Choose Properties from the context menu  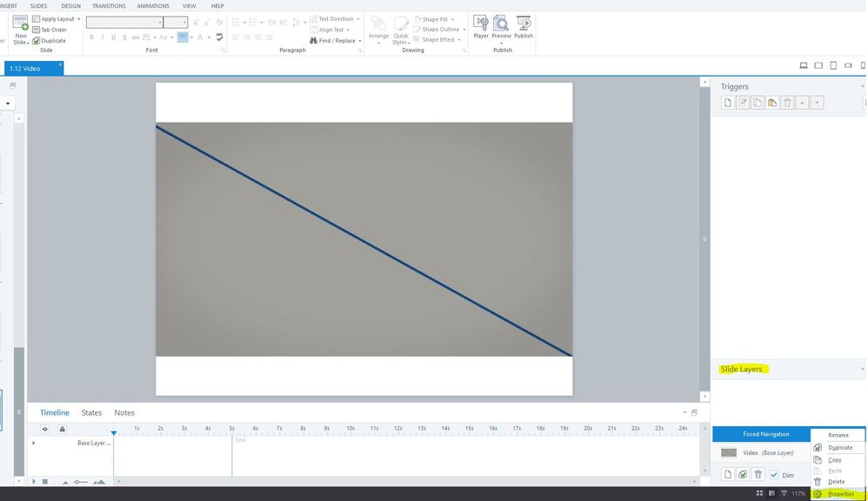(840, 494)
